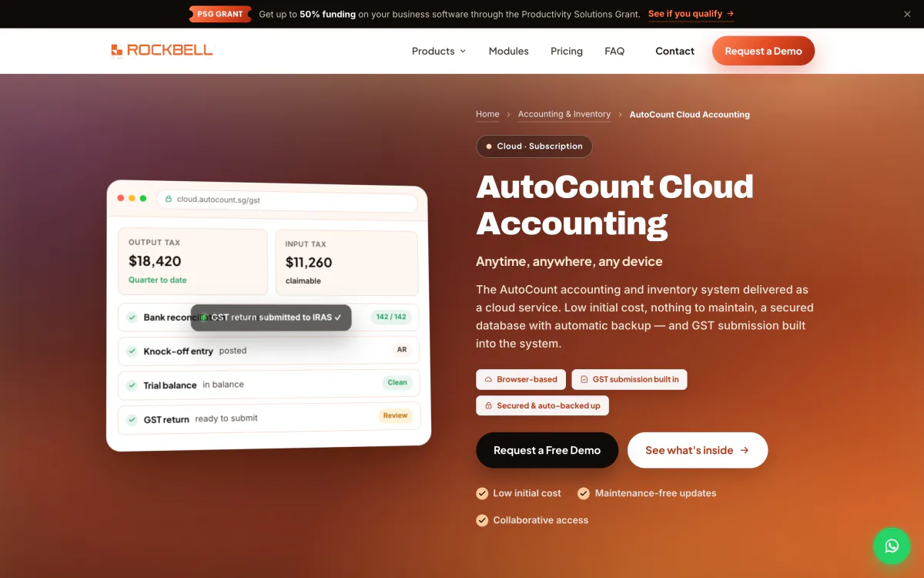Click the check icon beside Collaborative access

pos(482,520)
